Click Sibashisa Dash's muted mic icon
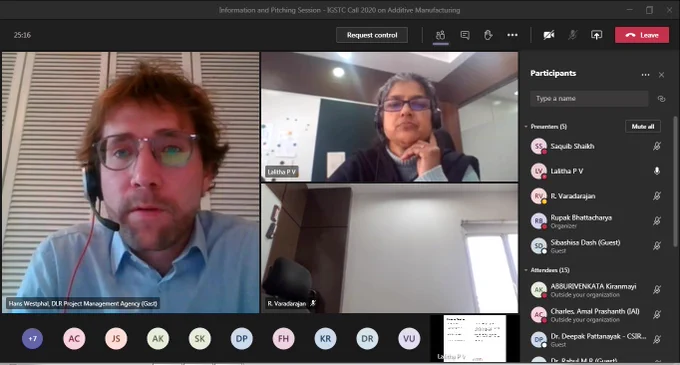The width and height of the screenshot is (680, 365). 657,246
